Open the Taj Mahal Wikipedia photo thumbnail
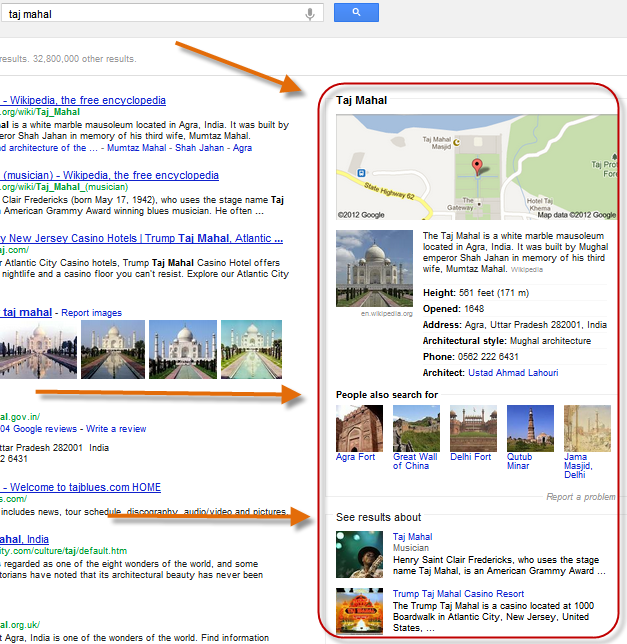627x644 pixels. (x=374, y=268)
